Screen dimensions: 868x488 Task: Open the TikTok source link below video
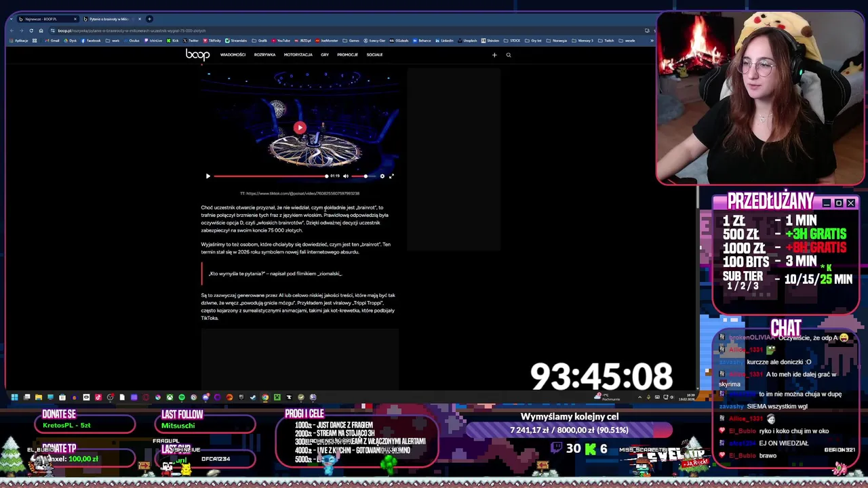tap(300, 193)
